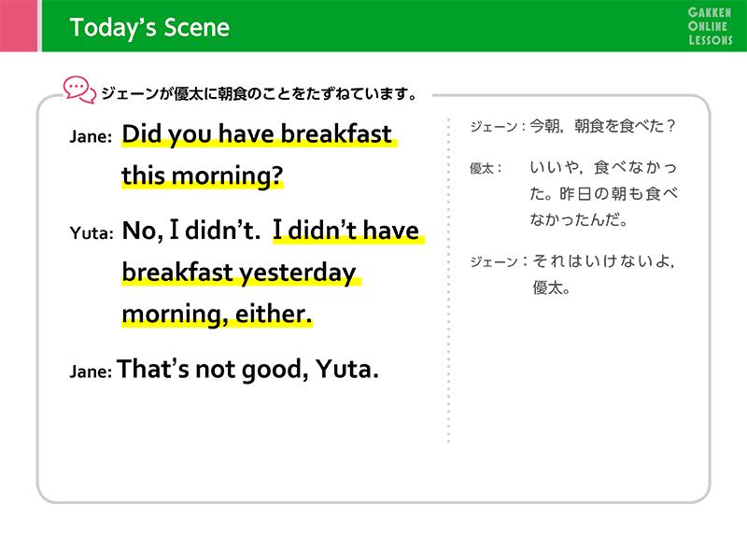Click the Gakken Online Lessons logo
747x560 pixels.
click(x=710, y=27)
